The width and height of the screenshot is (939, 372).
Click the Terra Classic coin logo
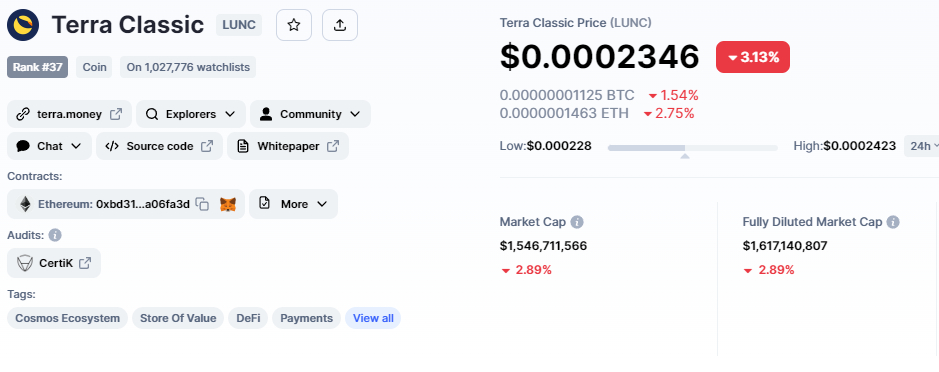(x=23, y=25)
